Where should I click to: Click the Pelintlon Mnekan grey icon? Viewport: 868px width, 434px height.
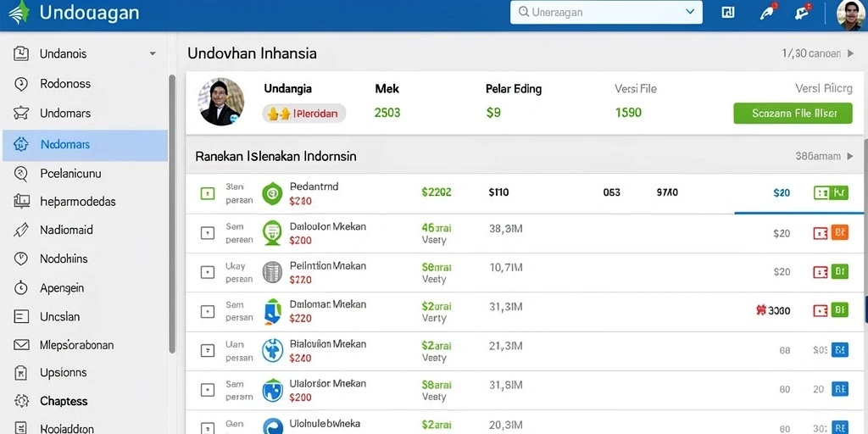click(272, 272)
